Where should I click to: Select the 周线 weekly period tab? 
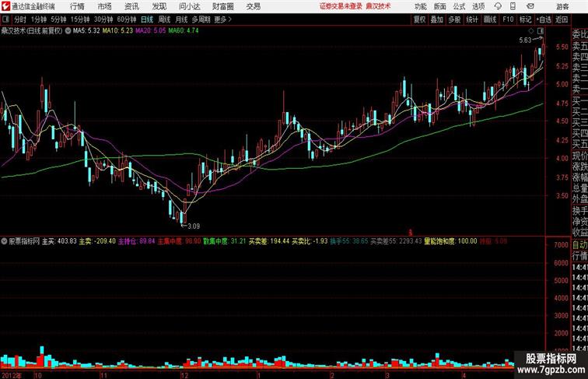point(164,19)
